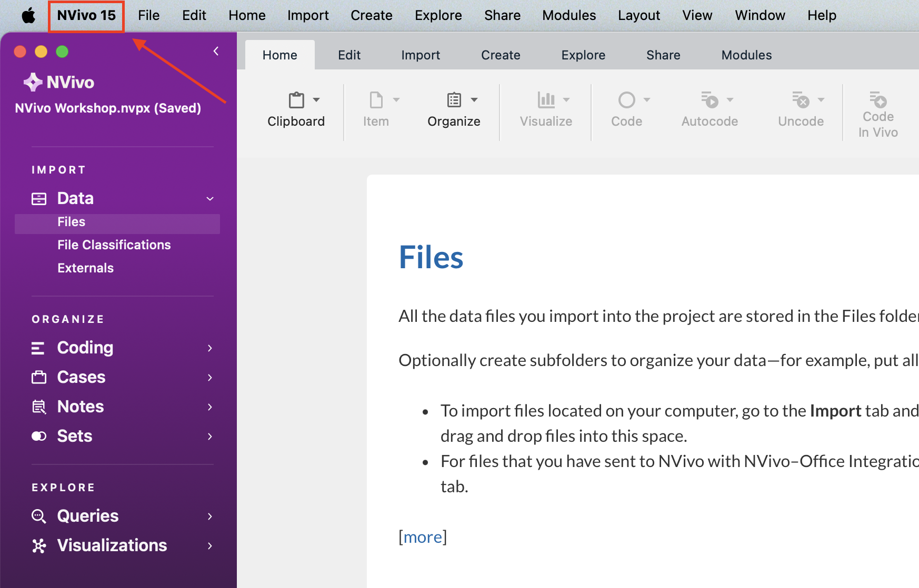Click the NVivo logo in sidebar
919x588 pixels.
coord(59,83)
